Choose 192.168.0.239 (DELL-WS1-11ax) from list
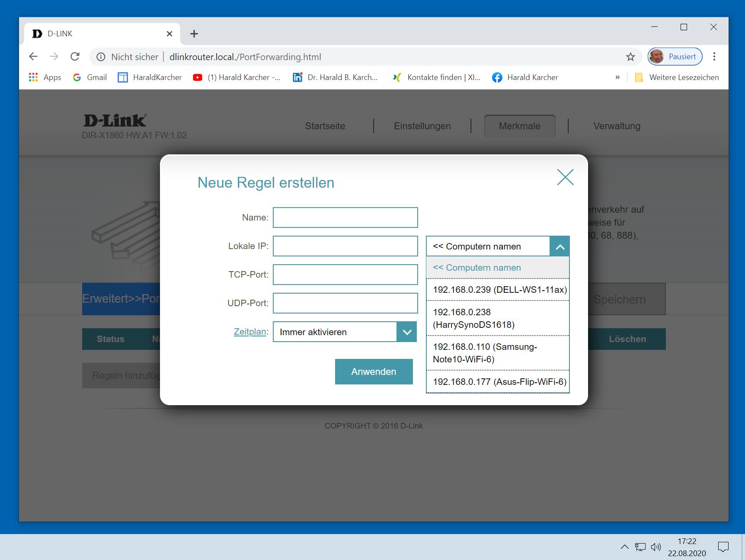The image size is (745, 560). (498, 290)
